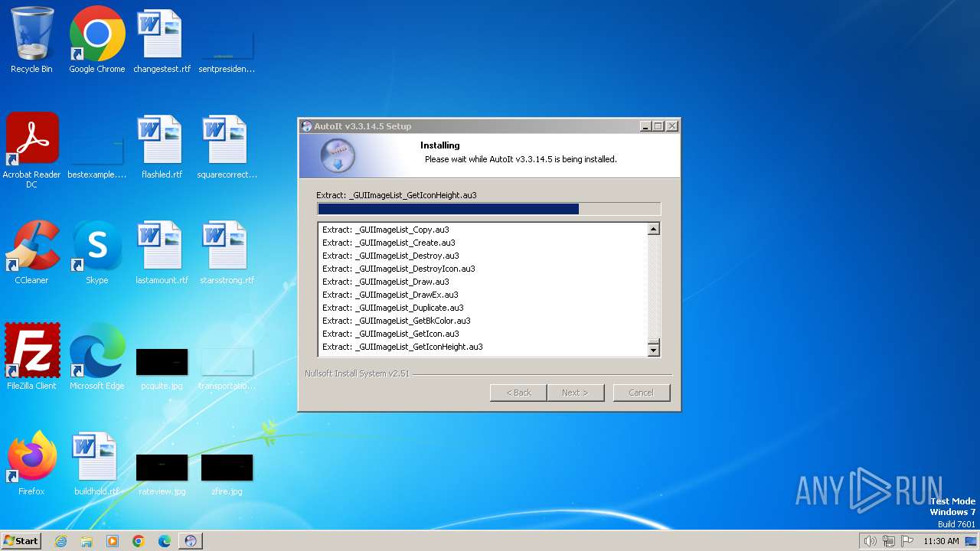Select the flashled.rtf file icon
This screenshot has width=980, height=551.
(162, 145)
